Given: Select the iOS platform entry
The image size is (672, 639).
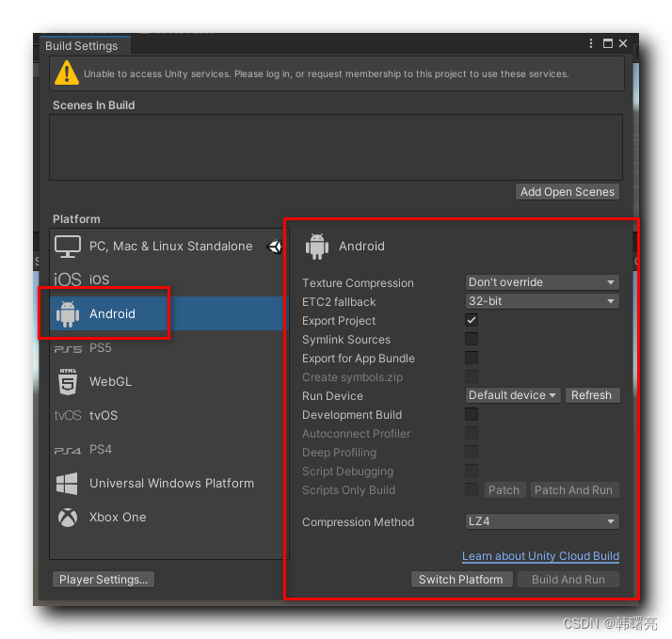Looking at the screenshot, I should (168, 280).
